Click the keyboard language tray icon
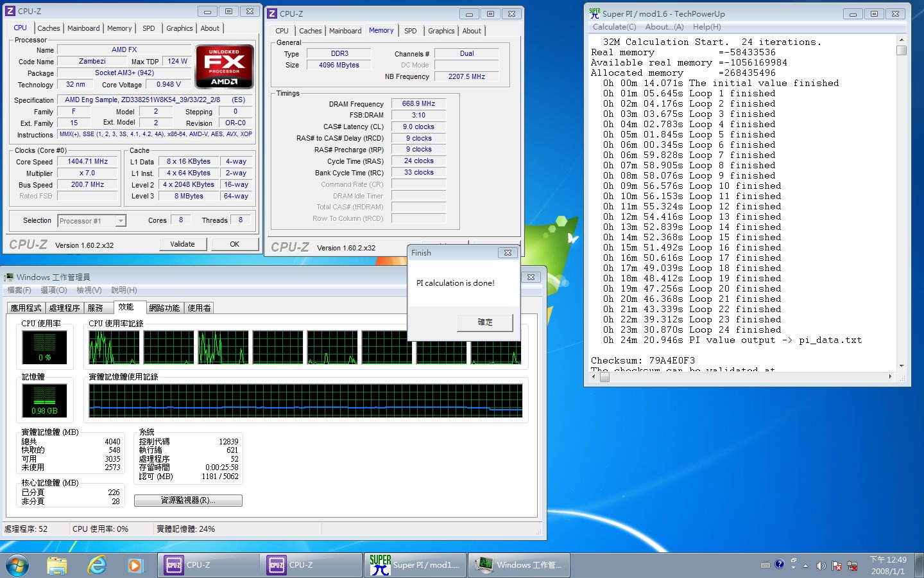 (765, 566)
